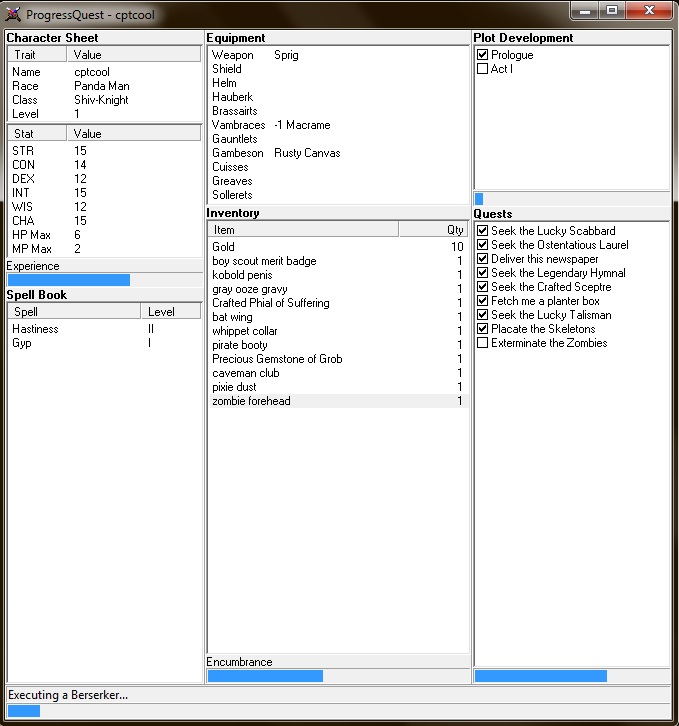Toggle Fetch me a planter box checkbox
Viewport: 679px width, 726px height.
coord(482,300)
